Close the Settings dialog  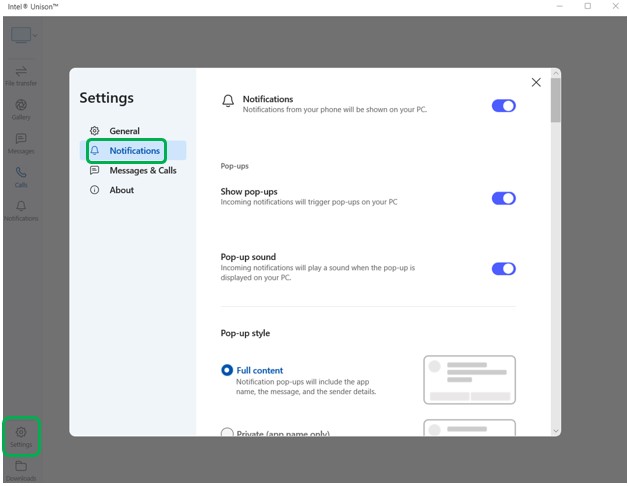point(536,82)
